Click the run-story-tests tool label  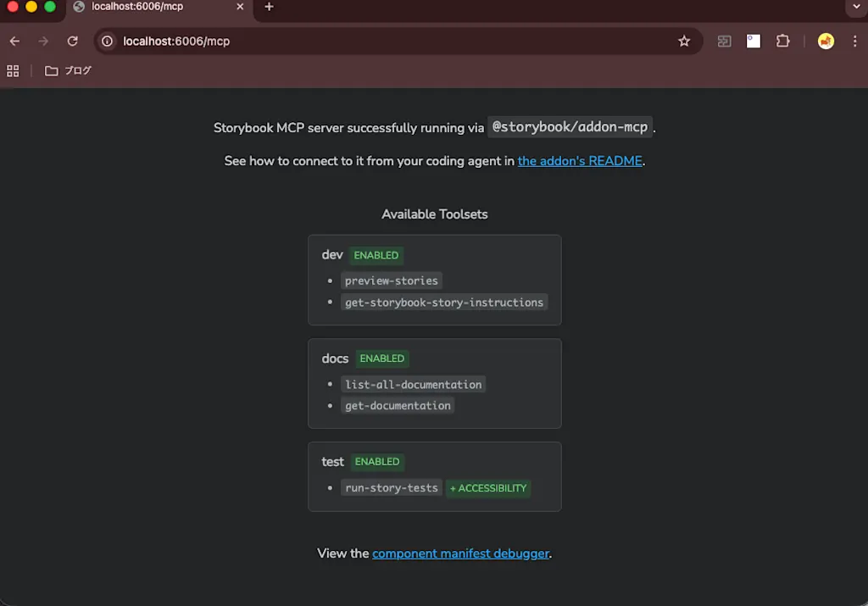click(x=392, y=488)
